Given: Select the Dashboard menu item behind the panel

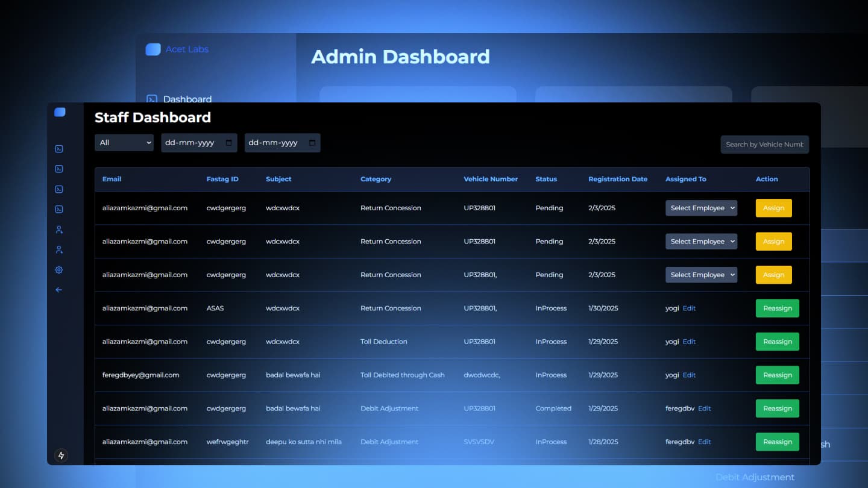Looking at the screenshot, I should click(187, 99).
